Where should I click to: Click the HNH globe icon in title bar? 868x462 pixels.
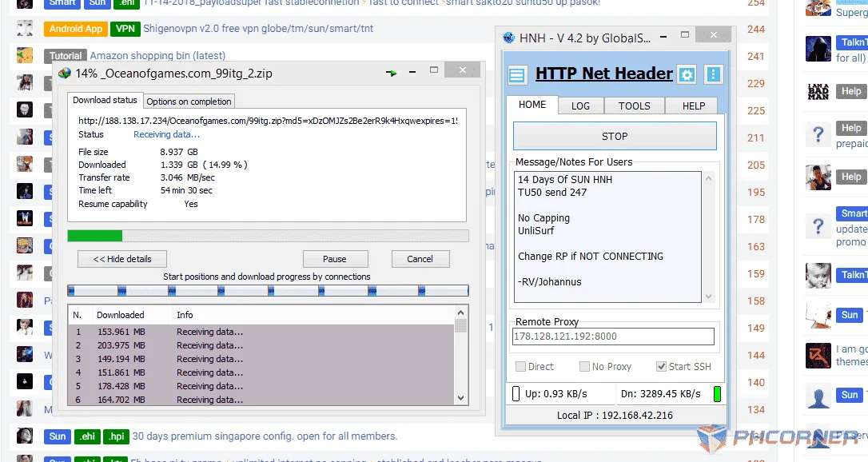point(508,38)
